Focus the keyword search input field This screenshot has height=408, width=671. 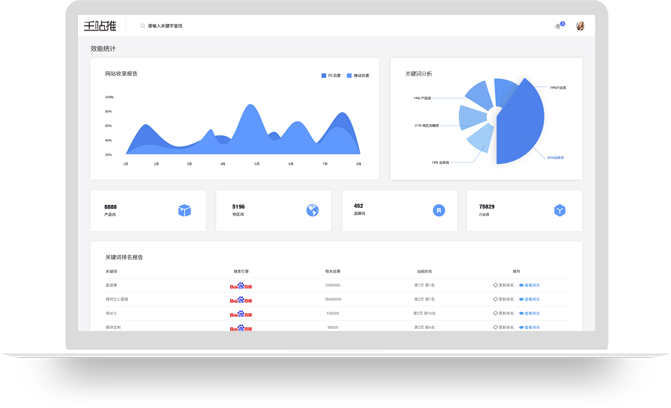(165, 26)
